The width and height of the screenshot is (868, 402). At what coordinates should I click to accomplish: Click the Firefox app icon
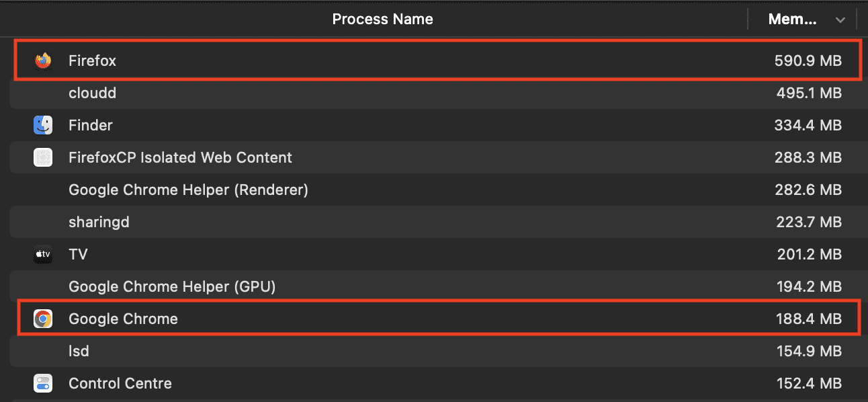(x=42, y=61)
